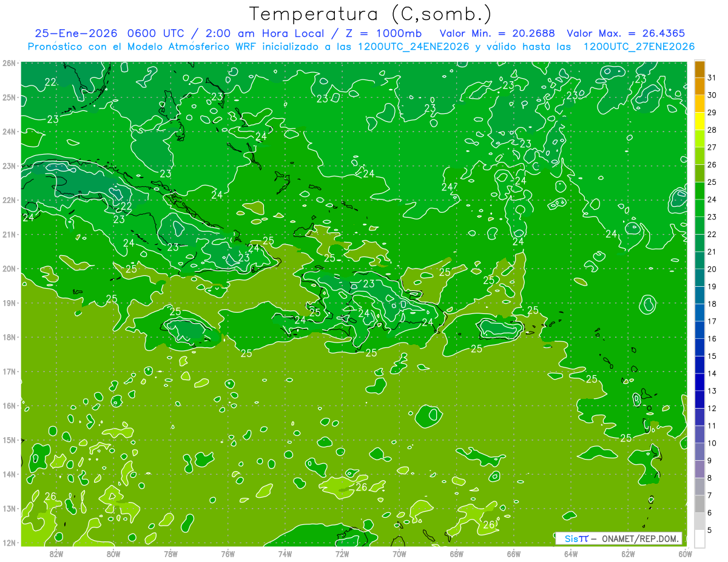The image size is (728, 562).
Task: Click the "72W" longitude axis label
Action: coord(342,554)
